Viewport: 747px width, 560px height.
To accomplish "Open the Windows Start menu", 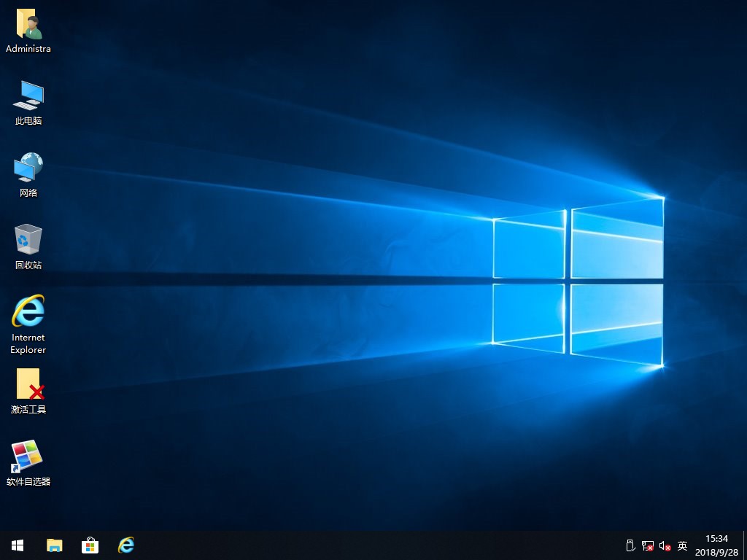I will [18, 545].
